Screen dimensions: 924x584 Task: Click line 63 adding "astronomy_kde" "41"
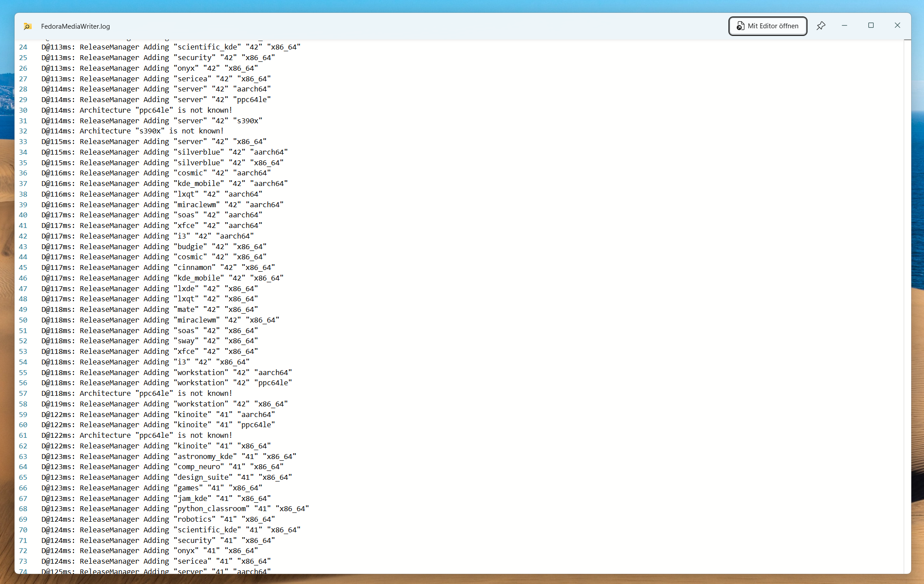pyautogui.click(x=169, y=457)
